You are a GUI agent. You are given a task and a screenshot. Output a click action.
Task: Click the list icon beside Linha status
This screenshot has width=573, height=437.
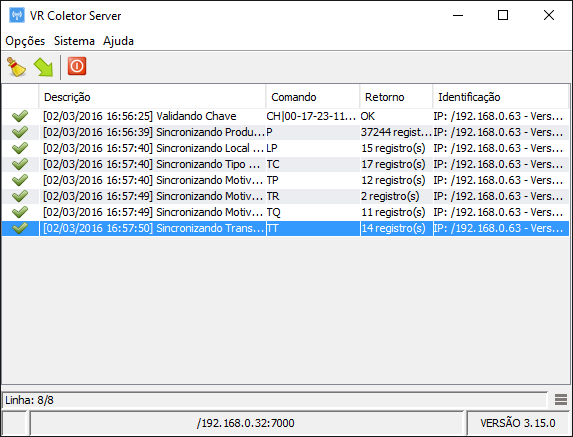click(x=561, y=399)
